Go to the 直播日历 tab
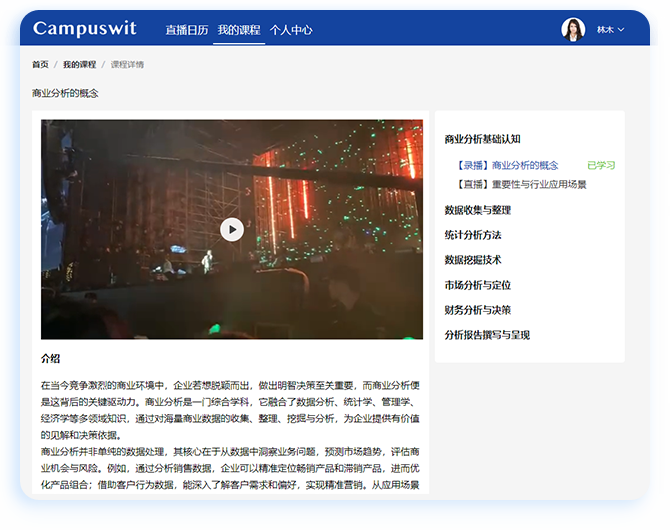The width and height of the screenshot is (670, 530). [x=186, y=30]
